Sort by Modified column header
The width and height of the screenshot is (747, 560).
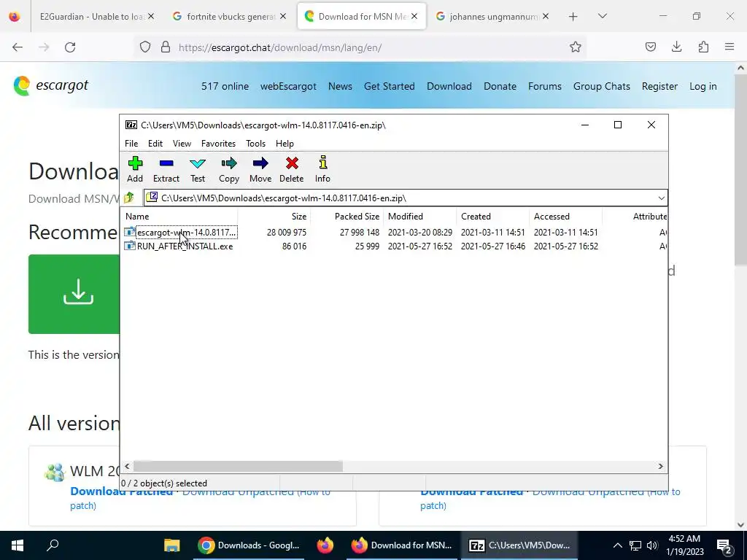point(419,216)
